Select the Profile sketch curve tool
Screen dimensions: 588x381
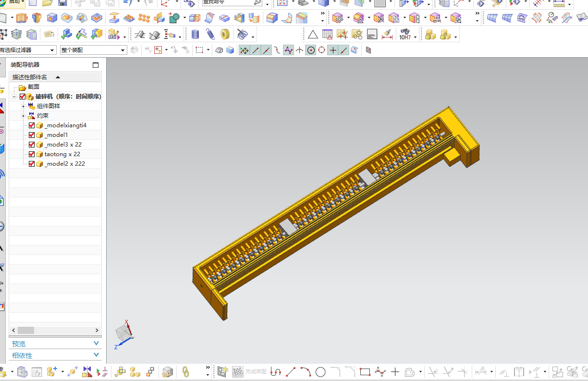click(276, 371)
